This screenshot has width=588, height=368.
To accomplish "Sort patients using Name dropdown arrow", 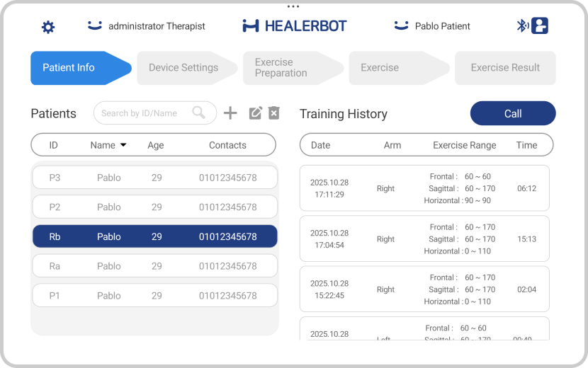I will [x=123, y=145].
